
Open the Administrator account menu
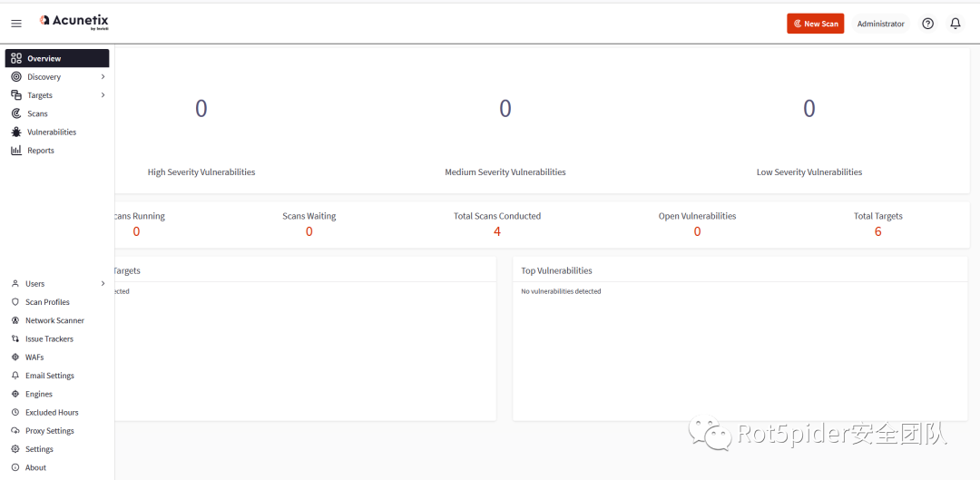click(880, 24)
